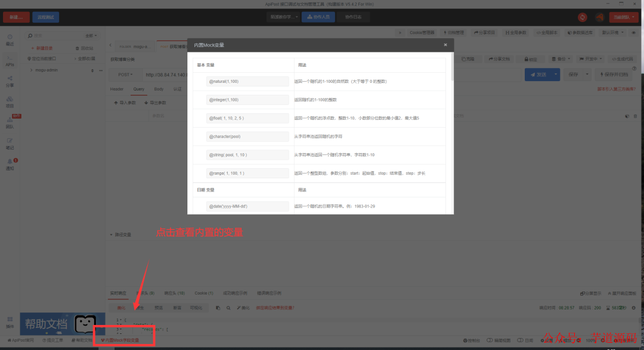This screenshot has height=350, width=644.
Task: Open the APIs sidebar section
Action: click(10, 61)
